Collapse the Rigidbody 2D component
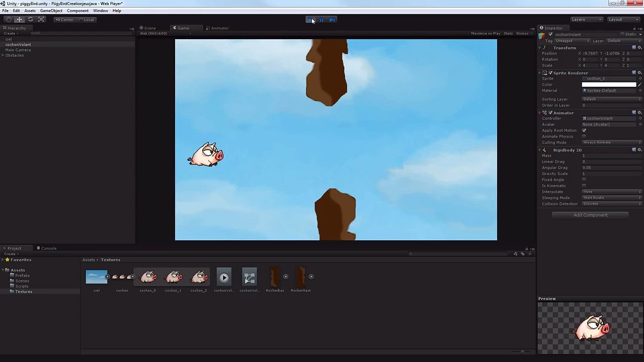Screen dimensions: 644x362 540,150
